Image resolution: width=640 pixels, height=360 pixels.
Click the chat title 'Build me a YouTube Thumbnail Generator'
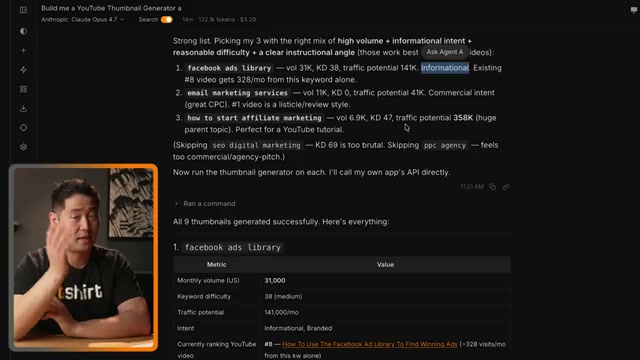[x=111, y=8]
